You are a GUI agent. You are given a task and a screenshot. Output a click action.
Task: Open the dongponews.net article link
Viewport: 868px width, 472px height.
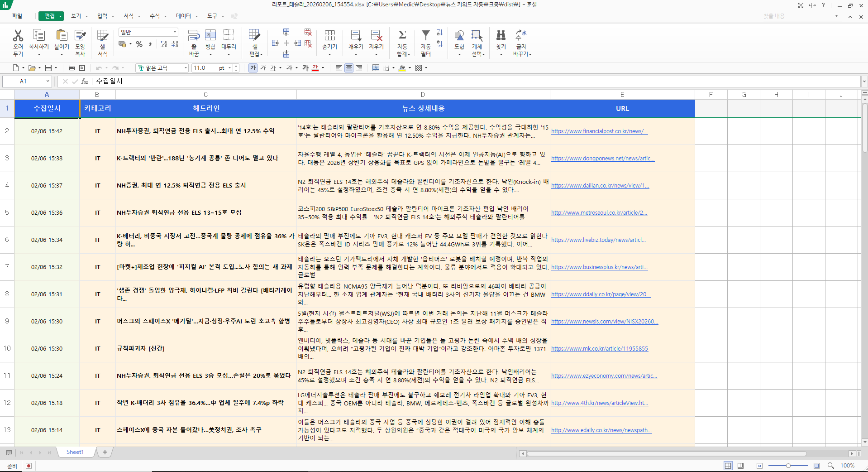[x=603, y=159]
